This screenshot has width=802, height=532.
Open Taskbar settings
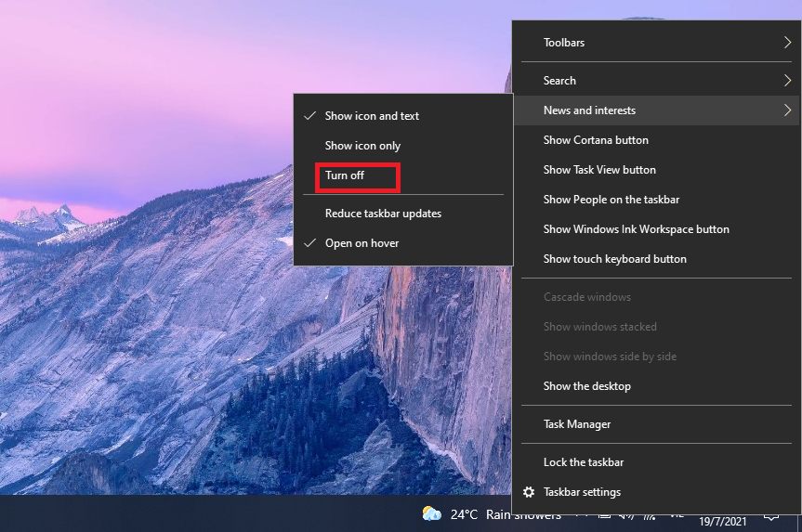pos(656,492)
